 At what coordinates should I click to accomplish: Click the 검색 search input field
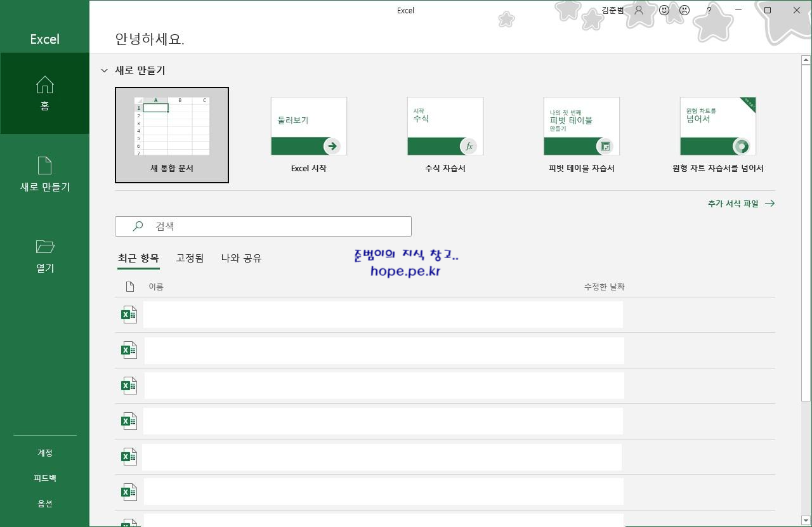(263, 226)
